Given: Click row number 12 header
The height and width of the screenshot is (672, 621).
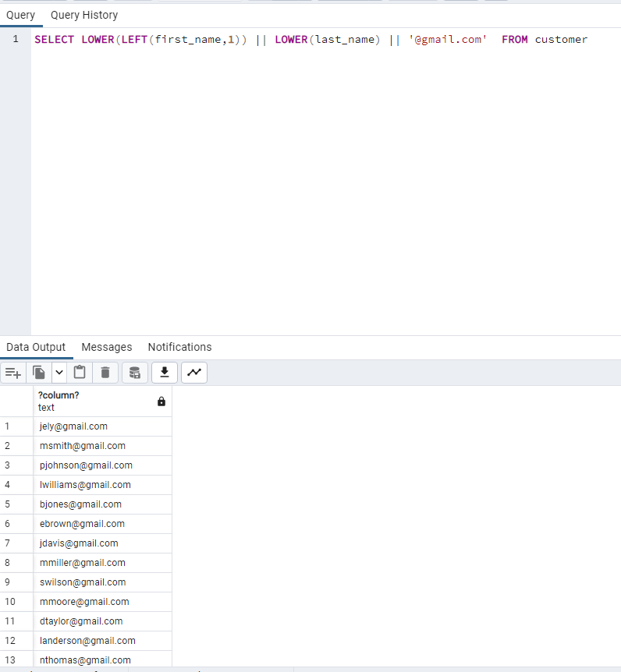Looking at the screenshot, I should (x=16, y=641).
